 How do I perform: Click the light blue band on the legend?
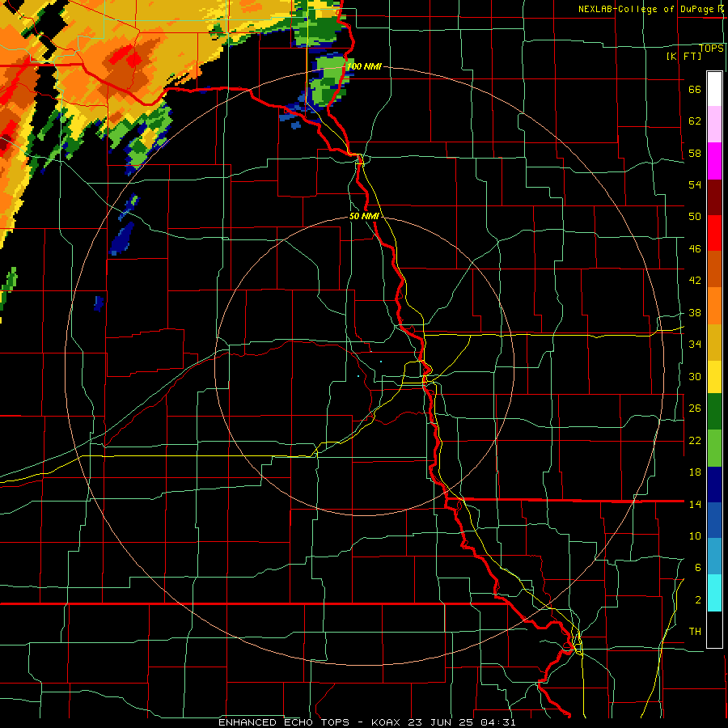click(x=714, y=557)
